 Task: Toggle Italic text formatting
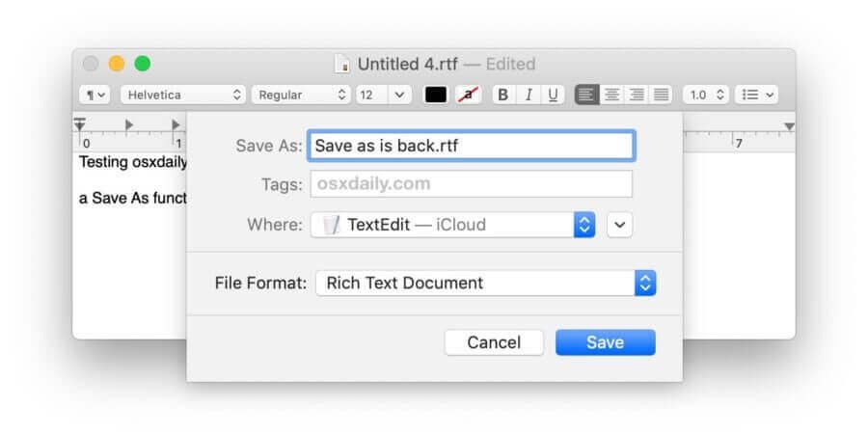tap(529, 95)
